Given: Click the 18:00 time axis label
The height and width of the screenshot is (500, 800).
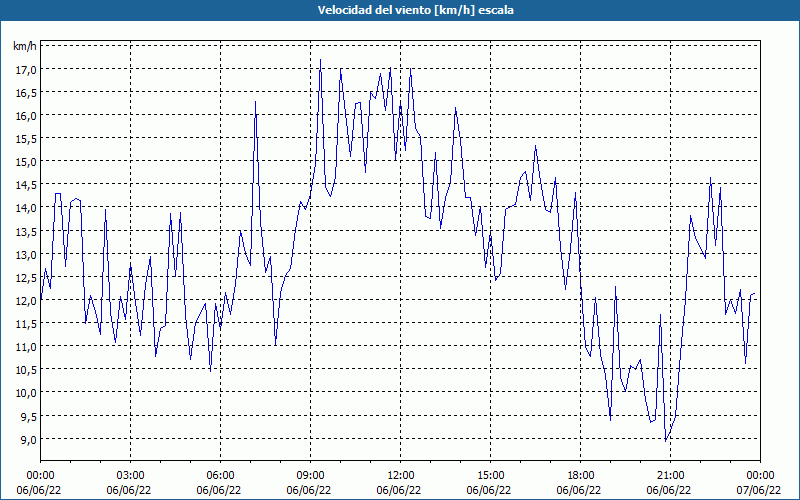Looking at the screenshot, I should [x=581, y=476].
